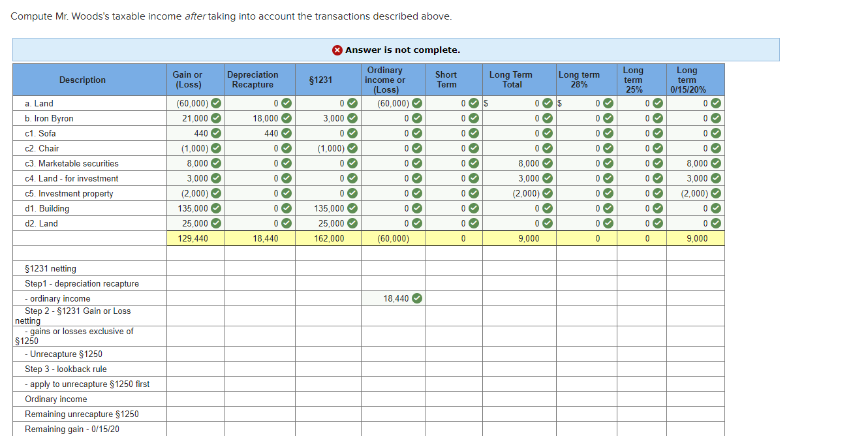Click the Ordinary income or (Loss) header
Viewport: 868px width, 436px height.
[394, 80]
